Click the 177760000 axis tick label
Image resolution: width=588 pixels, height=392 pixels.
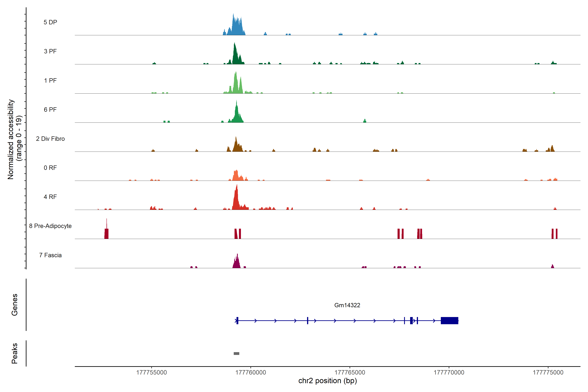(251, 372)
